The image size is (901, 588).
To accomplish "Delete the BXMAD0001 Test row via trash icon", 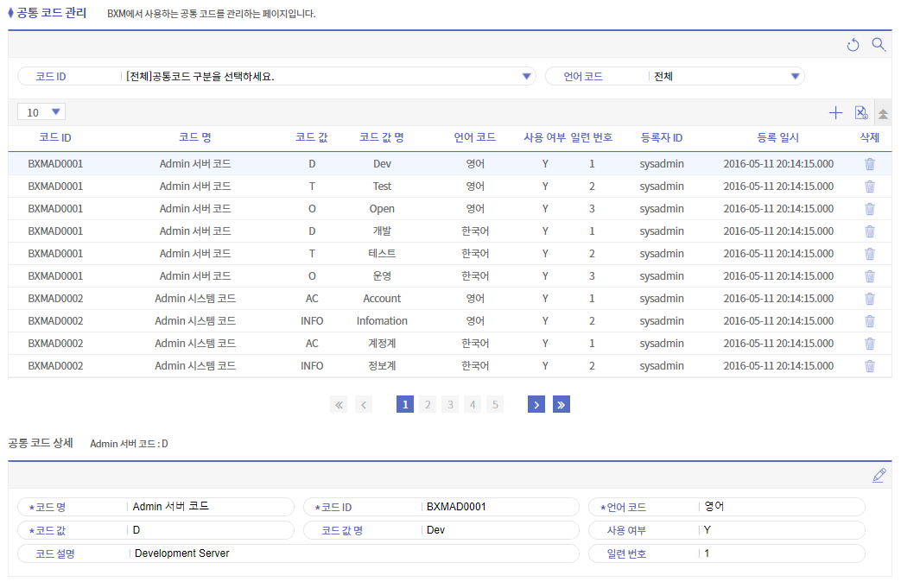I will point(869,187).
